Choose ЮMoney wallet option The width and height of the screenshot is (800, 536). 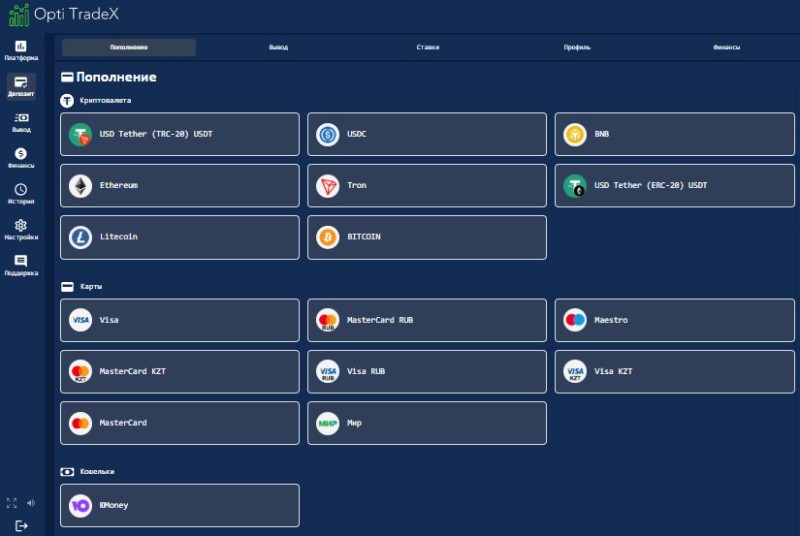180,505
